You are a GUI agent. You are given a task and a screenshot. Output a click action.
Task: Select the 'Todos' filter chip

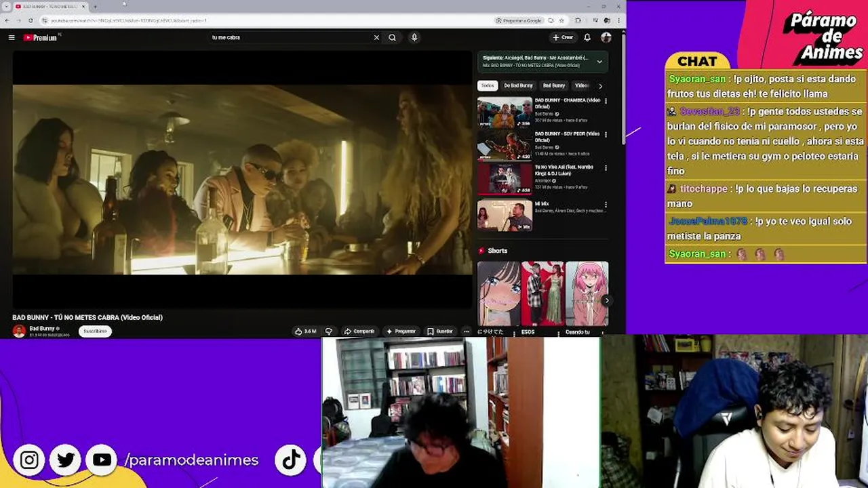tap(488, 85)
